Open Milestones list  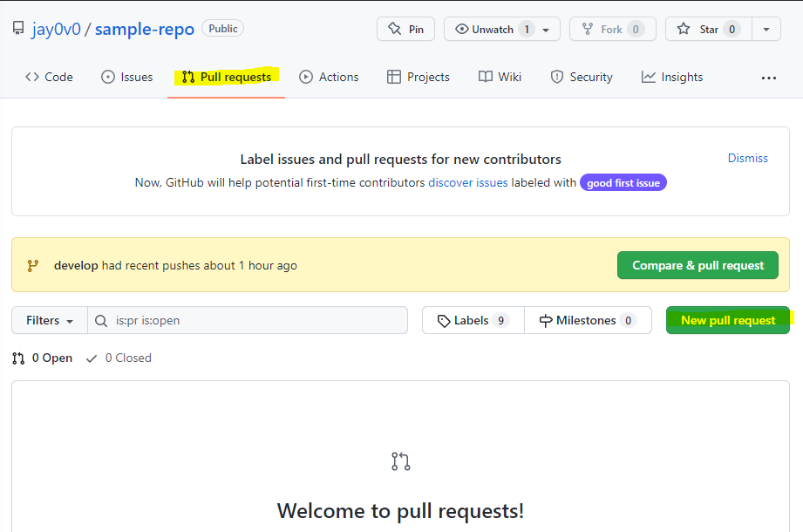[x=588, y=321]
